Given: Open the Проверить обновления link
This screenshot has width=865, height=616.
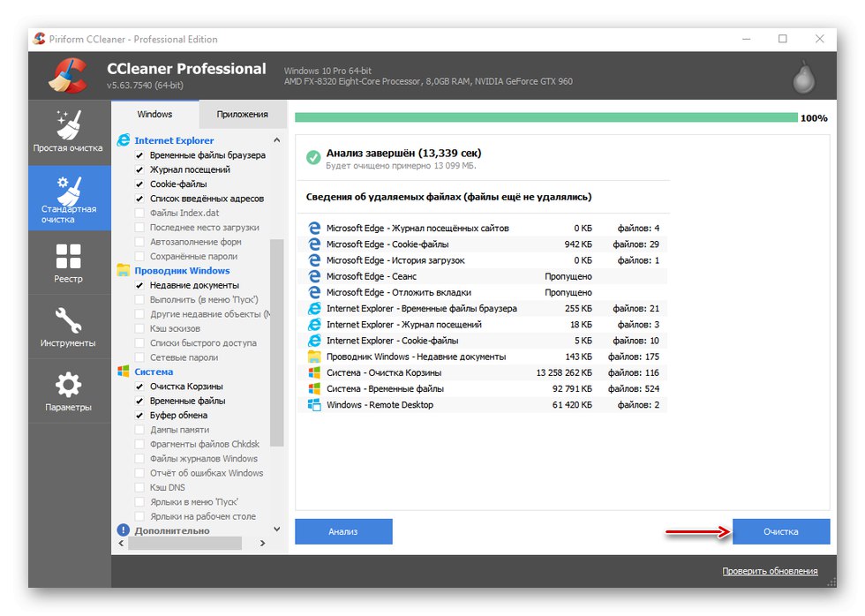Looking at the screenshot, I should 770,571.
